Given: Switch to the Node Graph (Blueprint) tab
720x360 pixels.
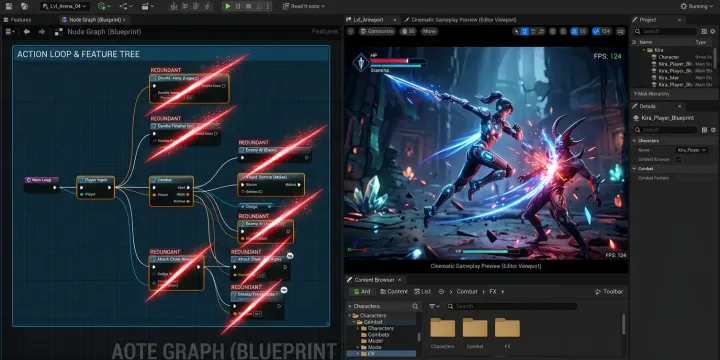Looking at the screenshot, I should [x=94, y=20].
